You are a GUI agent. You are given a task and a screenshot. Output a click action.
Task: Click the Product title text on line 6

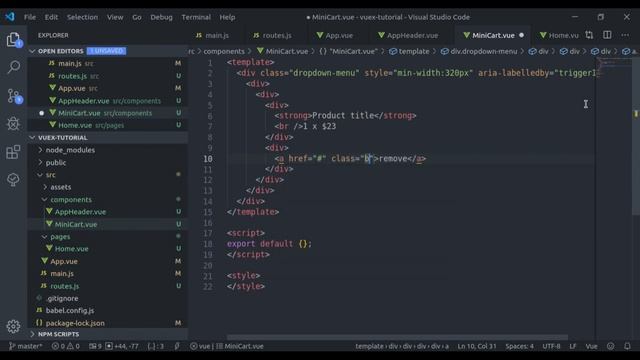[343, 116]
